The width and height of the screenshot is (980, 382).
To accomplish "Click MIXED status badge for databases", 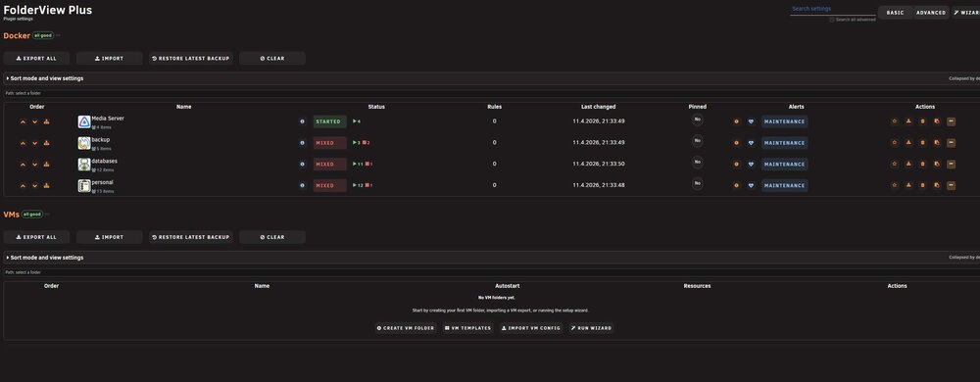I will pos(330,165).
